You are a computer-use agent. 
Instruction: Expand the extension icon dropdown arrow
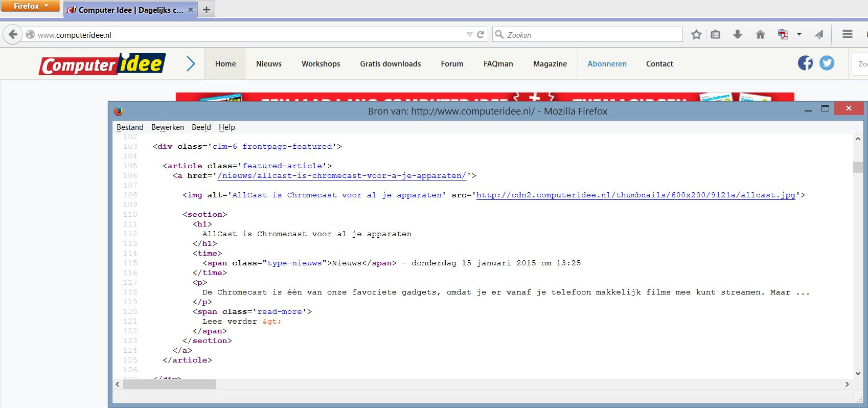click(x=799, y=35)
